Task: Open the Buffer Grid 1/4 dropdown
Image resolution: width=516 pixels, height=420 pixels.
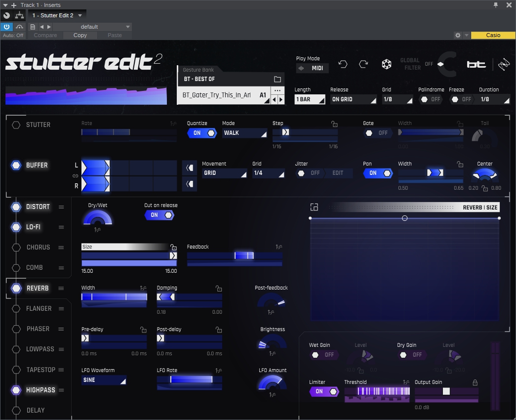Action: [x=268, y=173]
